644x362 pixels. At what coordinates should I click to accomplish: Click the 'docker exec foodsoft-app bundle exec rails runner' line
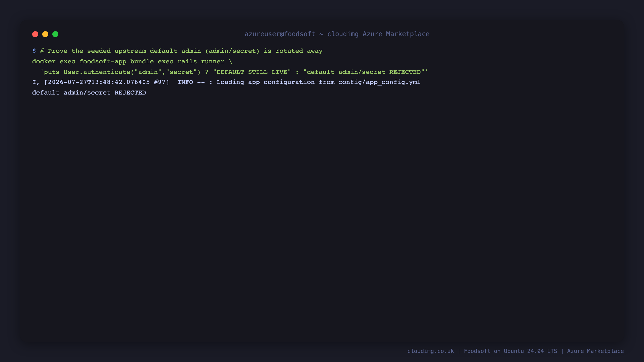tap(132, 62)
